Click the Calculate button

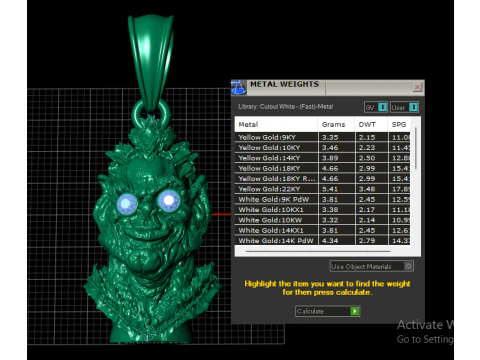tap(327, 311)
